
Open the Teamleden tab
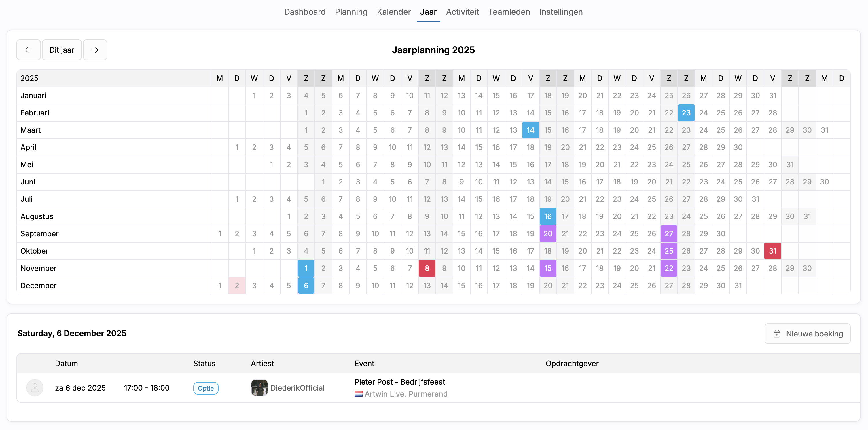click(x=509, y=12)
